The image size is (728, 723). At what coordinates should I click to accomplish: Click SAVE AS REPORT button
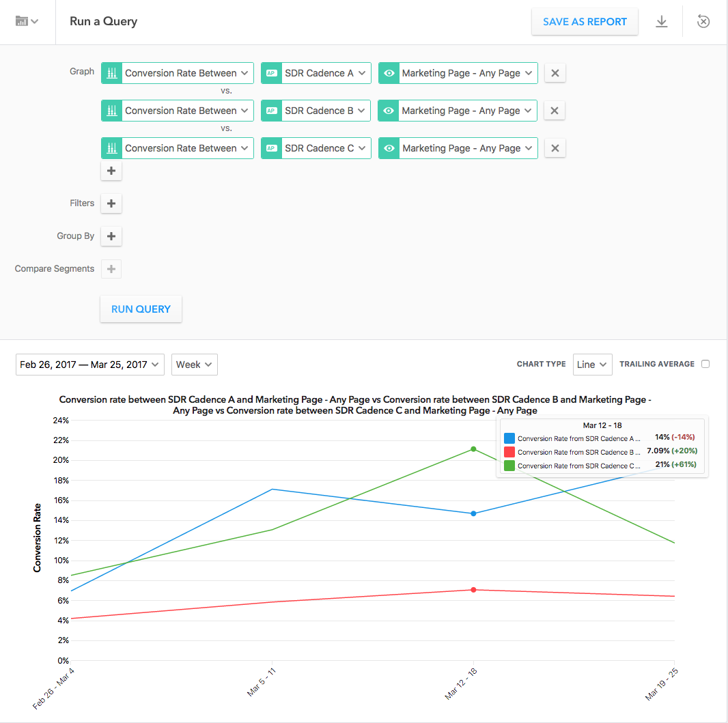point(585,22)
